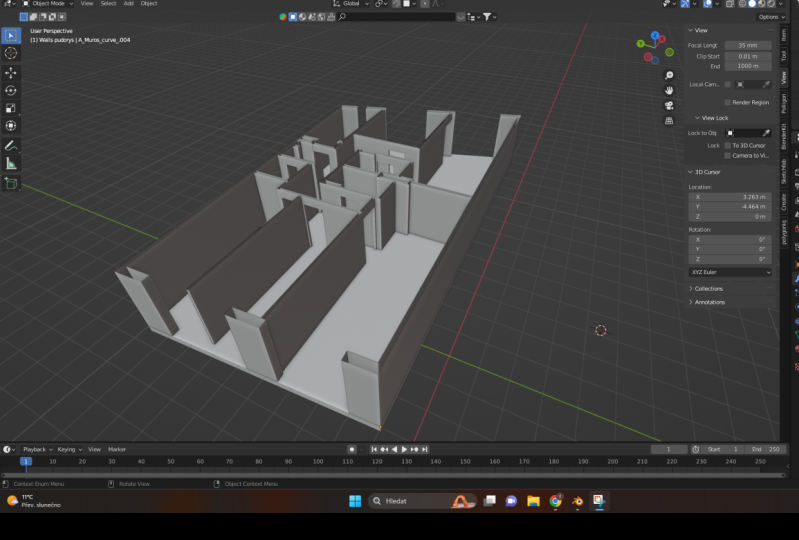Toggle viewport gizmos visibility
Viewport: 799px width, 540px height.
[x=685, y=4]
